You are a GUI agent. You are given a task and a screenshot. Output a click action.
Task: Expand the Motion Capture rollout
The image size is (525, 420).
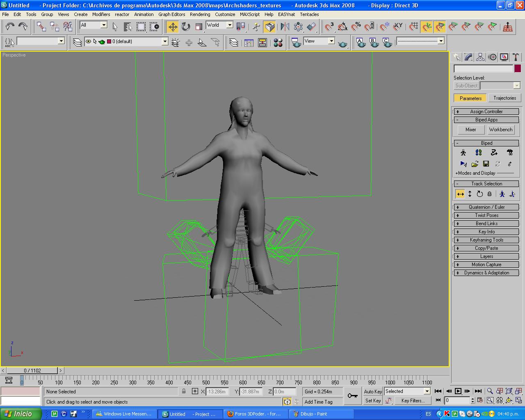point(486,265)
